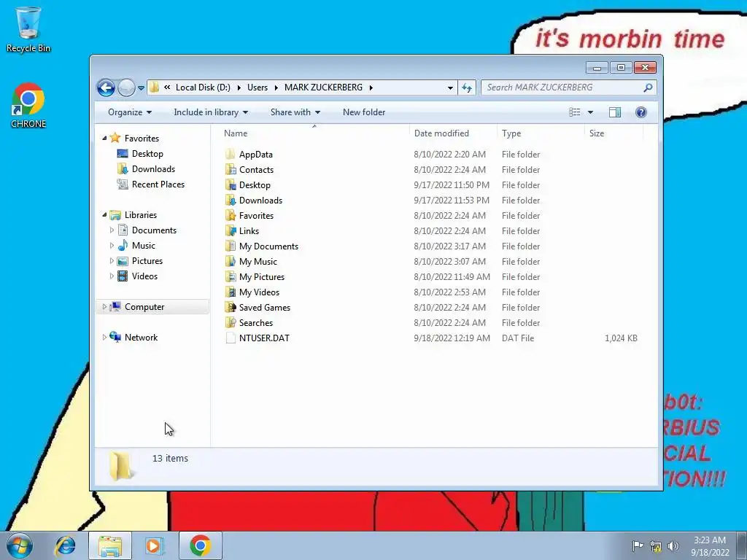The width and height of the screenshot is (747, 560).
Task: Select the My Music folder icon
Action: pyautogui.click(x=231, y=262)
